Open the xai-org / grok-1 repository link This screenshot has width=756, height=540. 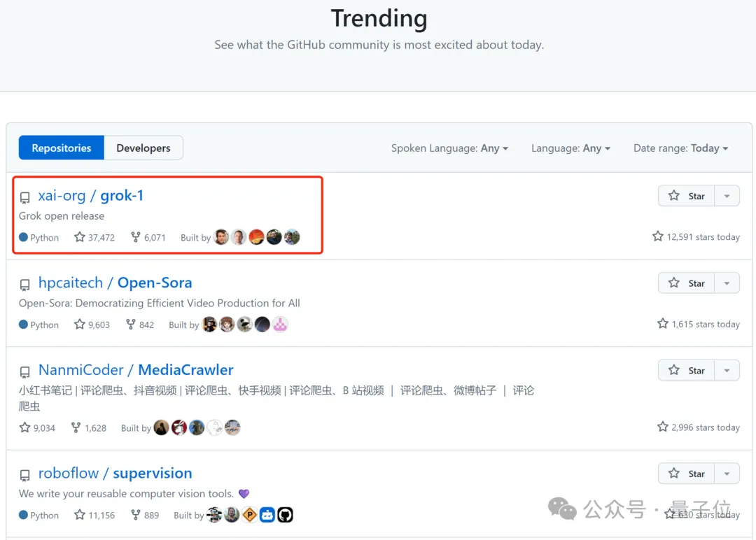coord(90,196)
